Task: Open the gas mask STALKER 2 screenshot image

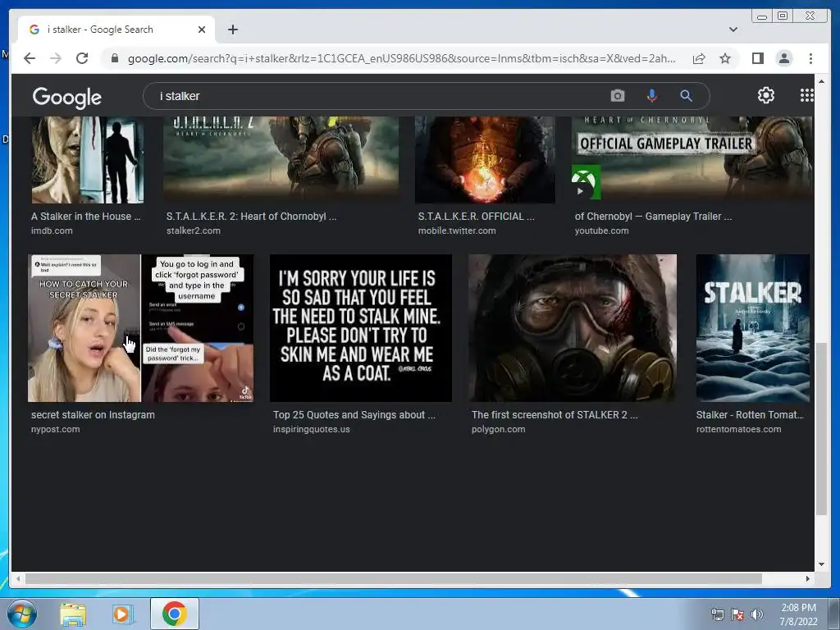Action: click(x=572, y=328)
